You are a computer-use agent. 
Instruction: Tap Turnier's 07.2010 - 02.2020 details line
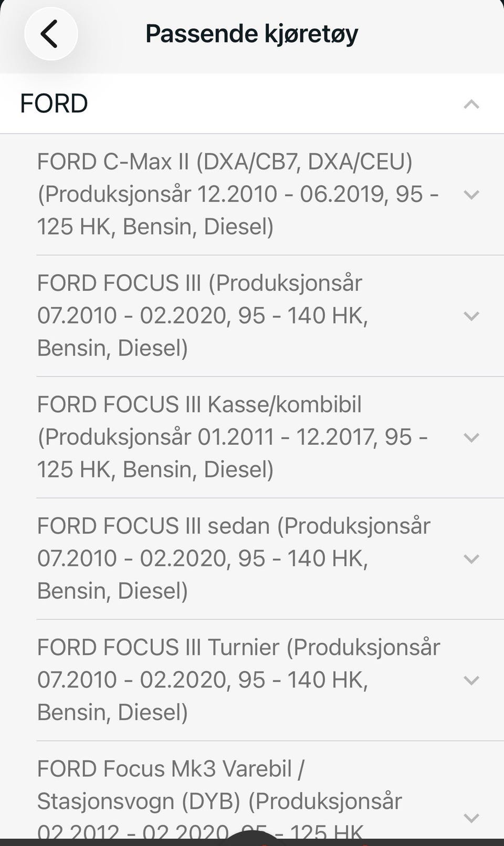[x=203, y=680]
